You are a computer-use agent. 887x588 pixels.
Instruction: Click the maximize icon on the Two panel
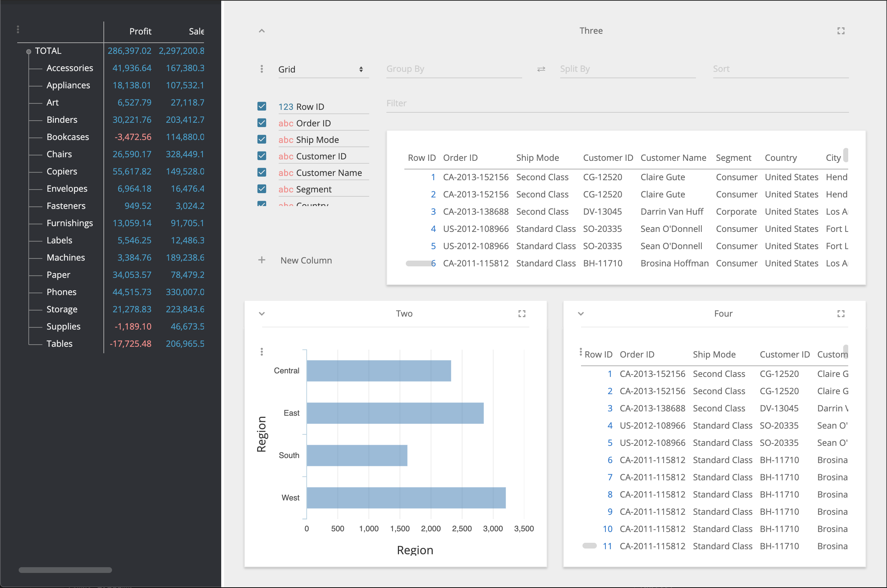coord(522,313)
